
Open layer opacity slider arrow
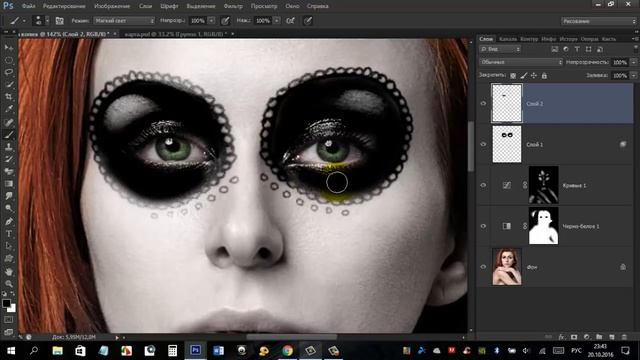[x=633, y=62]
